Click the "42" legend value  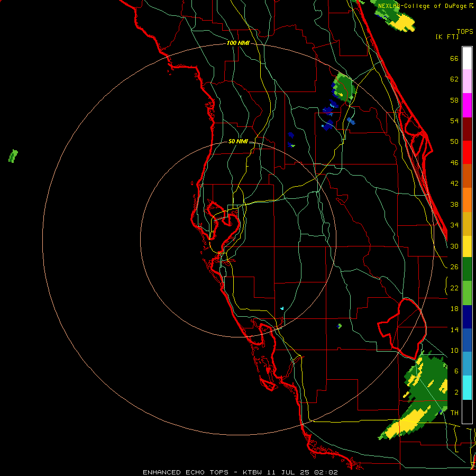[x=454, y=184]
